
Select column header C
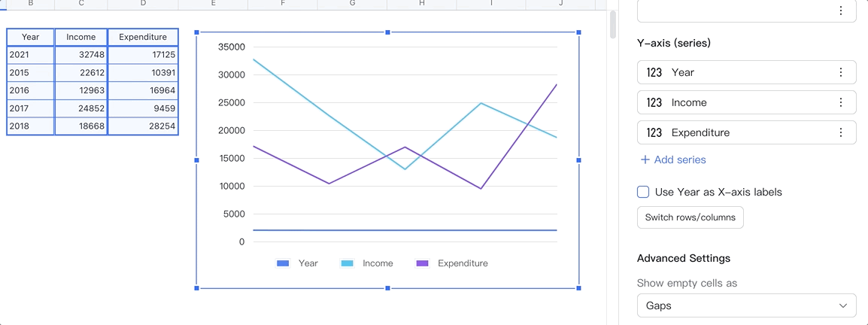pos(80,5)
